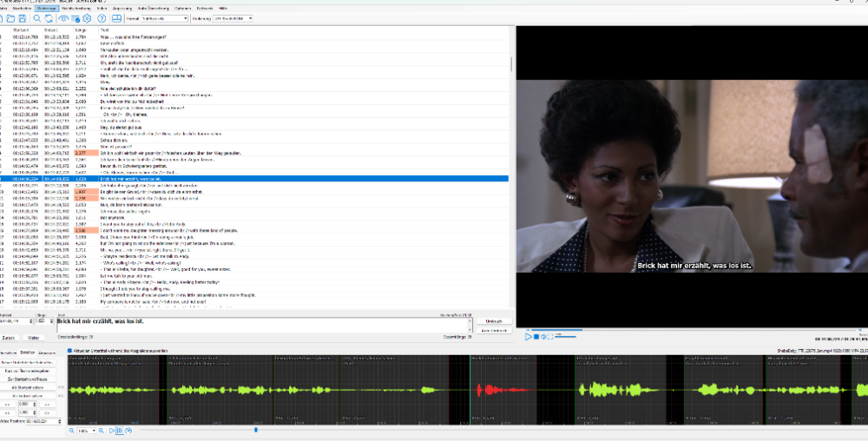
Task: Click the list-with-badge toolbar icon beside the eye
Action: click(76, 18)
